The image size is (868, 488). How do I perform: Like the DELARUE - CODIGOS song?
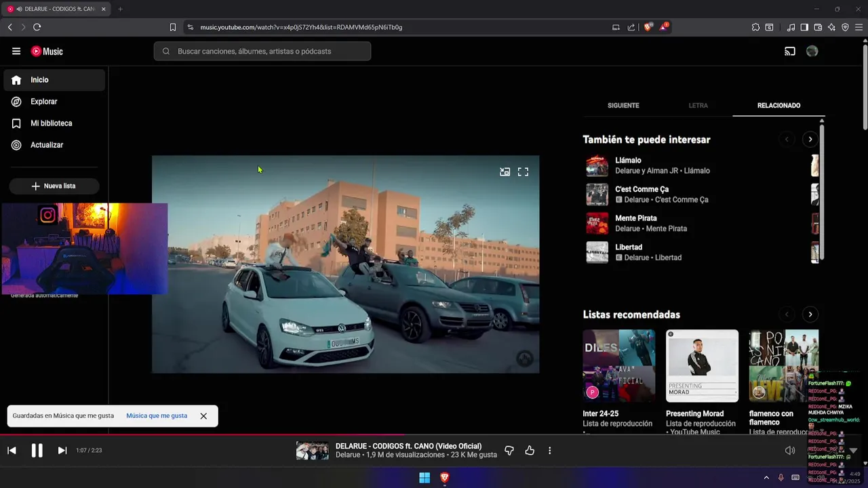click(530, 451)
